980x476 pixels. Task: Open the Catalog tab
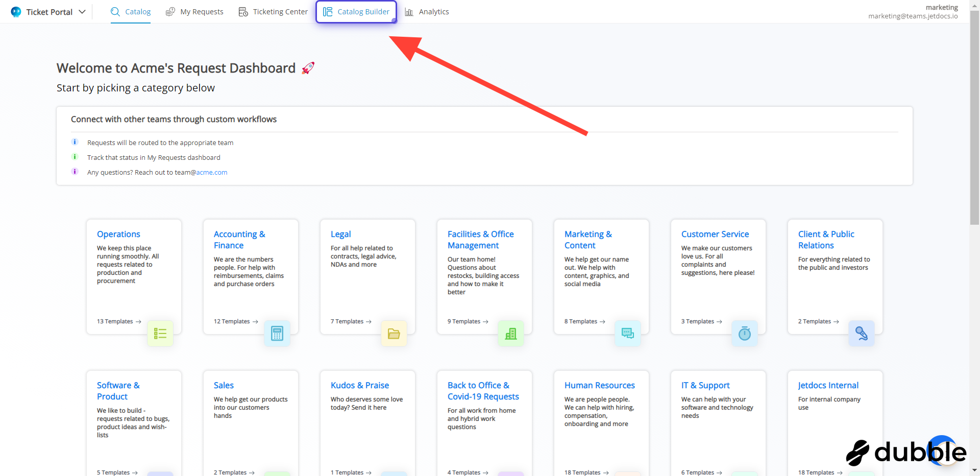[x=131, y=12]
